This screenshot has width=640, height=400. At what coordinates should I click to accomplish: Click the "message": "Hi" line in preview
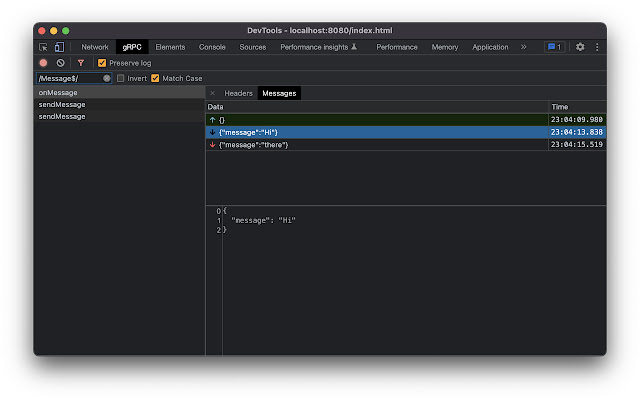click(263, 220)
